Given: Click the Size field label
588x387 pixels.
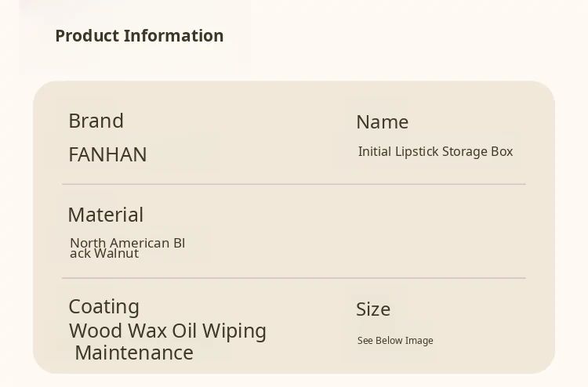Looking at the screenshot, I should tap(373, 309).
